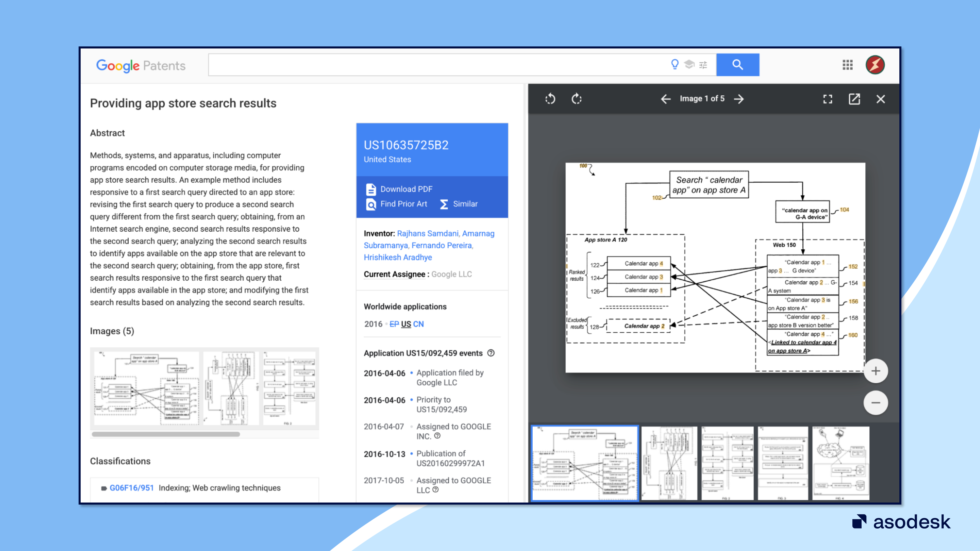The height and width of the screenshot is (551, 980).
Task: Click the blue search button
Action: tap(737, 65)
